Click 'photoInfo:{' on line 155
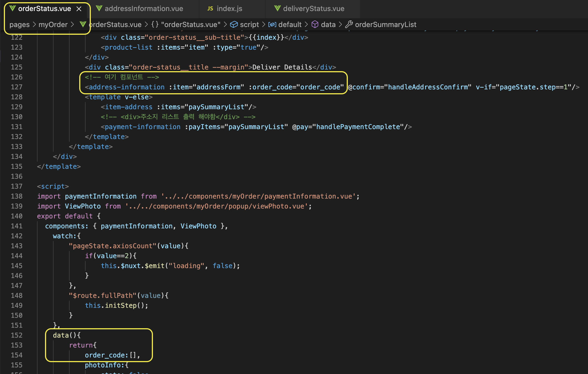The height and width of the screenshot is (374, 588). click(107, 365)
